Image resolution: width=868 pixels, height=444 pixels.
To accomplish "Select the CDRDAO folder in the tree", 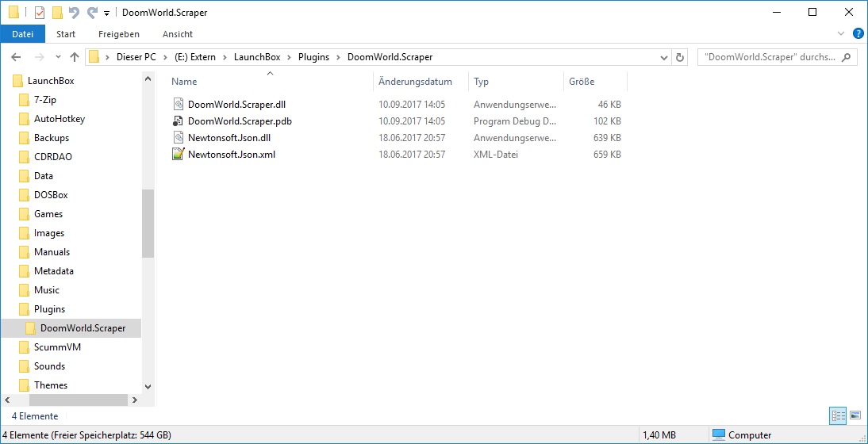I will (x=52, y=156).
